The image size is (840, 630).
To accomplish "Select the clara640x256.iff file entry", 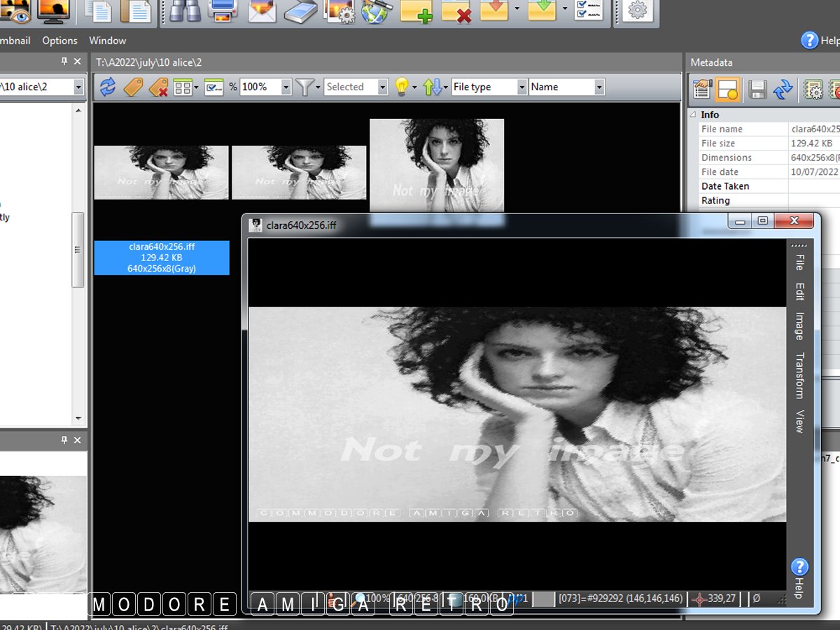I will (162, 258).
